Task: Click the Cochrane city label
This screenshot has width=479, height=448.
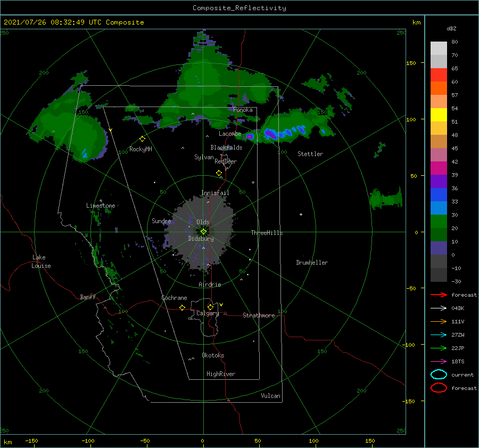Action: (174, 298)
